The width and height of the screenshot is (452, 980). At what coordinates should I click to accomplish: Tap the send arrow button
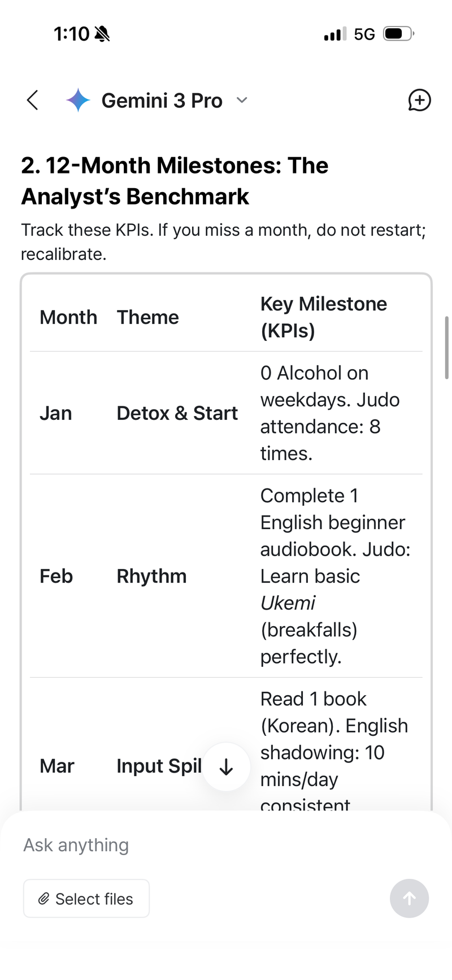[409, 898]
